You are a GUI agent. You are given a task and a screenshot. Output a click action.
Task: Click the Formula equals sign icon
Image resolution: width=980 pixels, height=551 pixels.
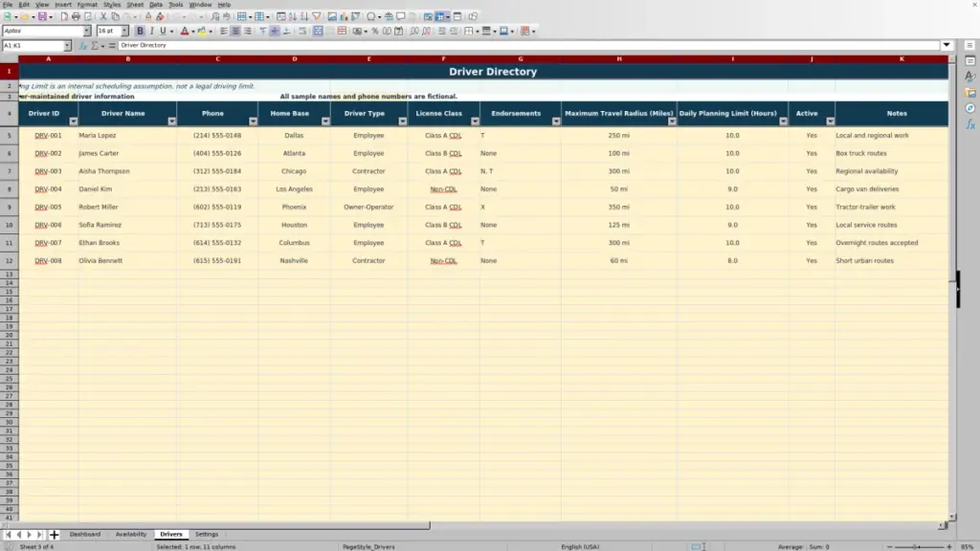pos(112,46)
